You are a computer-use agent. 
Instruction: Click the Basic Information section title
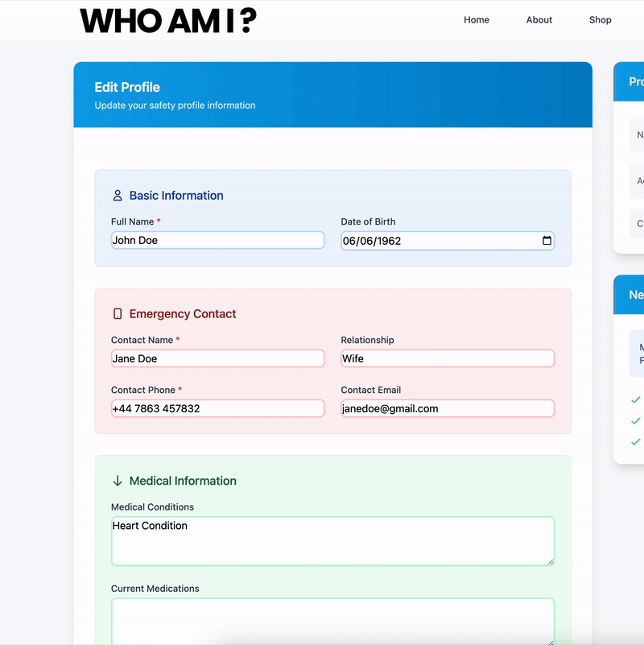176,196
